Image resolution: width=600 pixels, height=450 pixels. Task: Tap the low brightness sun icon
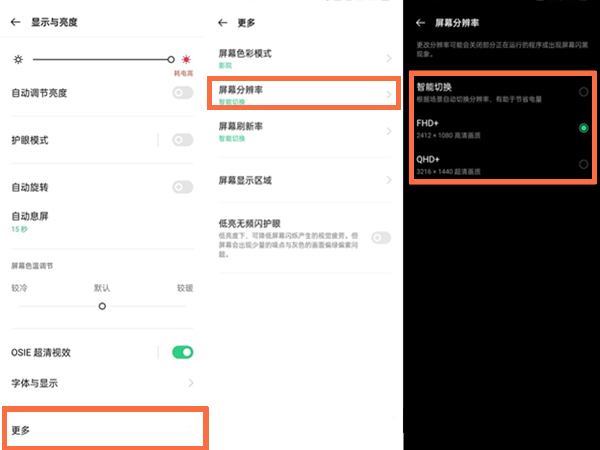pos(17,60)
